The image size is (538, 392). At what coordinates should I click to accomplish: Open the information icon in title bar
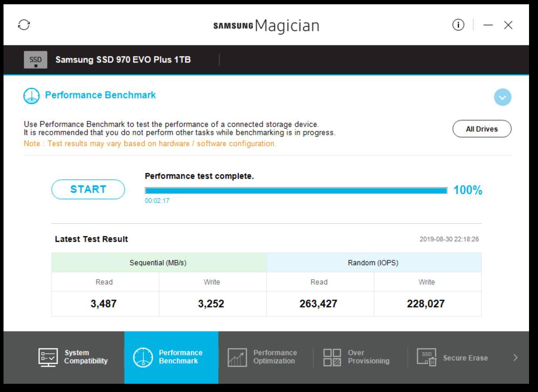(458, 25)
